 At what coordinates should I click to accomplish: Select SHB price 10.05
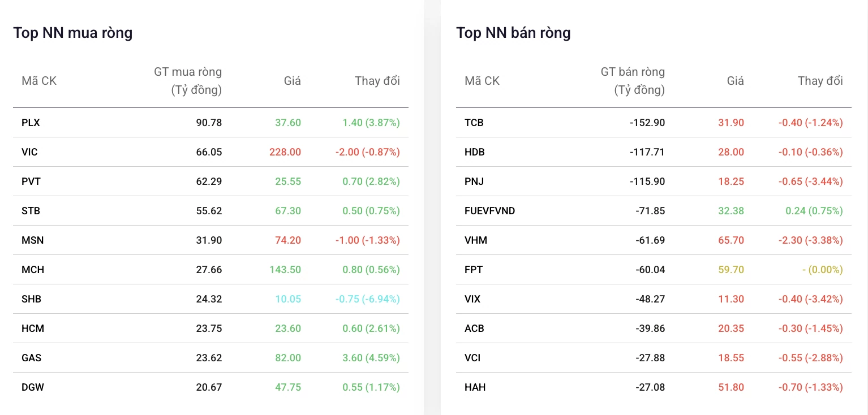point(288,299)
